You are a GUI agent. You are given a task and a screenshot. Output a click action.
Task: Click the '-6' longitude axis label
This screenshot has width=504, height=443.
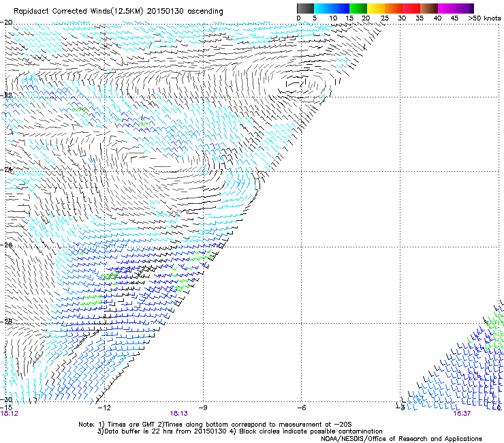(x=301, y=408)
